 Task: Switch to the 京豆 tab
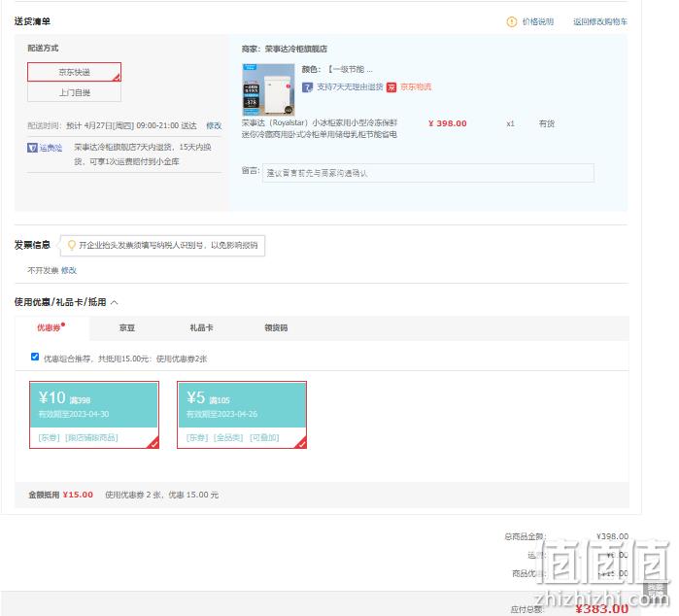(127, 328)
